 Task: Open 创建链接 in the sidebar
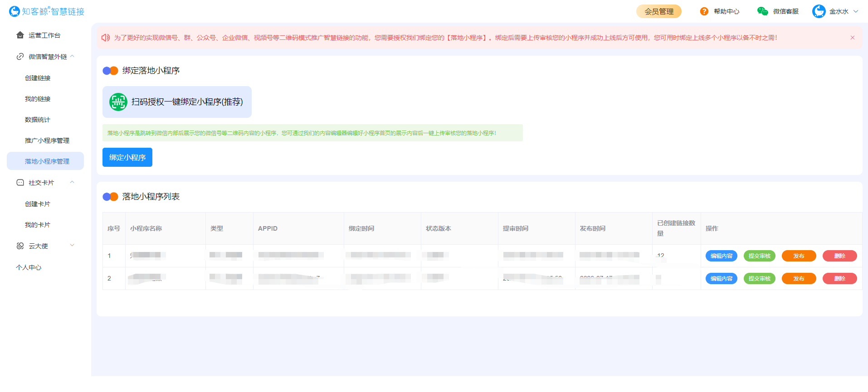click(38, 78)
